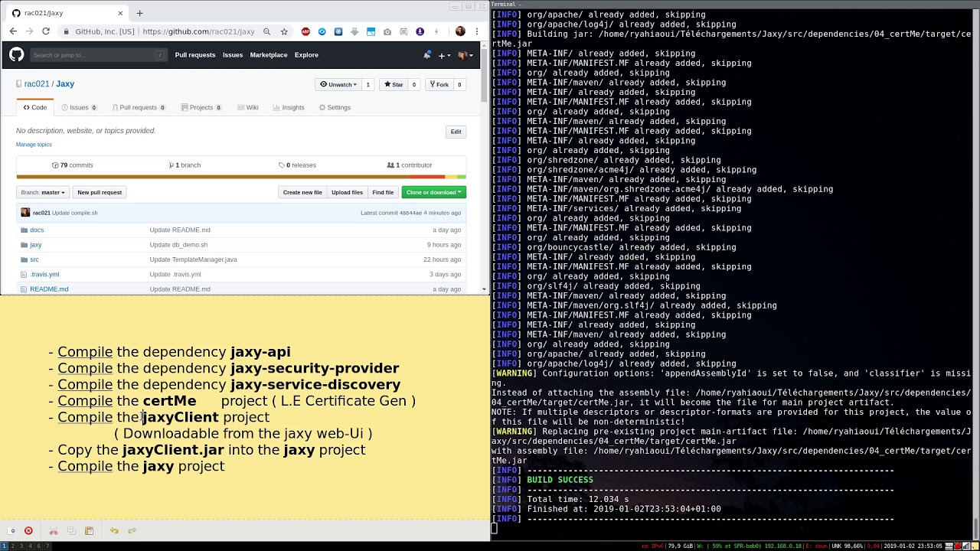980x551 pixels.
Task: Open Pull requests in GitHub header
Action: pyautogui.click(x=195, y=55)
